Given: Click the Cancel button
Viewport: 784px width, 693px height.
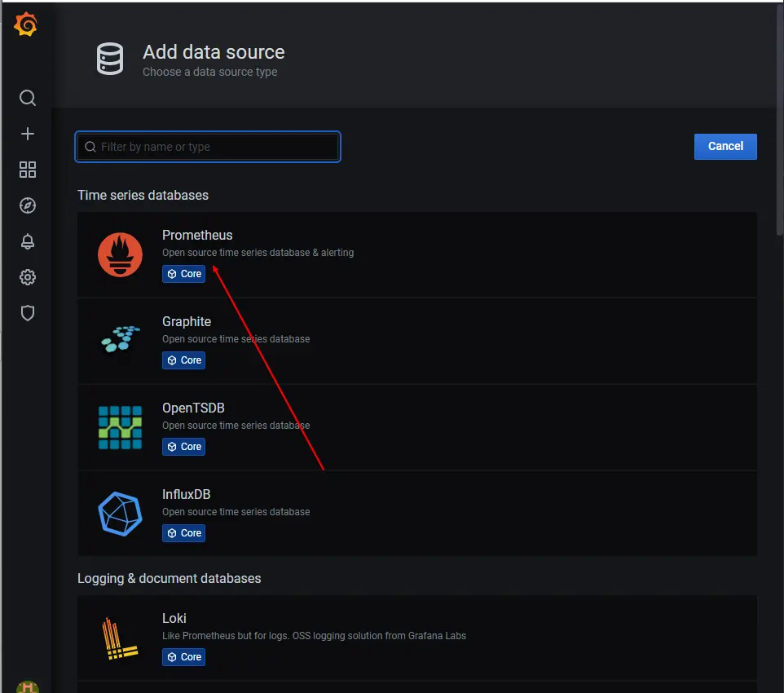Looking at the screenshot, I should pyautogui.click(x=725, y=147).
